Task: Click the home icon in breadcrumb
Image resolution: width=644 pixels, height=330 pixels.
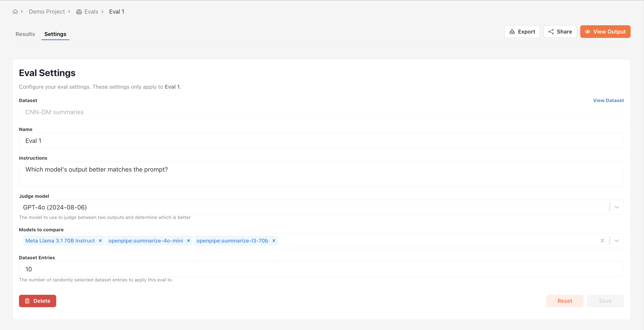Action: coord(15,12)
